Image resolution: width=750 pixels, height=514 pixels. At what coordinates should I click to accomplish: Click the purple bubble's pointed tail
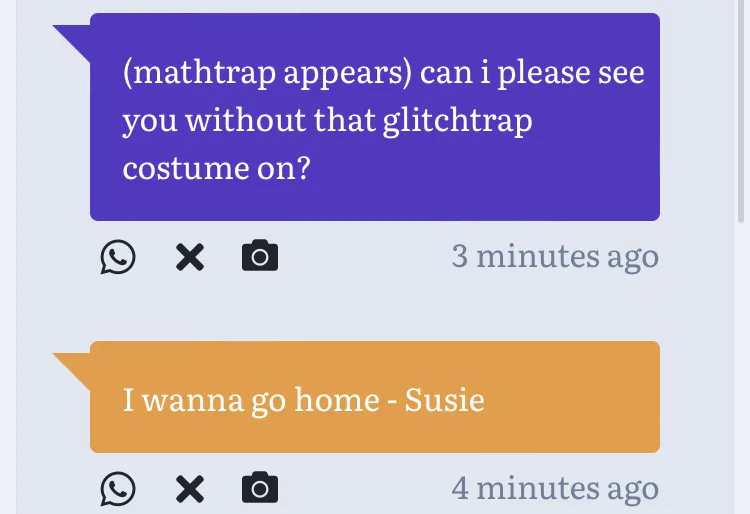pyautogui.click(x=72, y=38)
